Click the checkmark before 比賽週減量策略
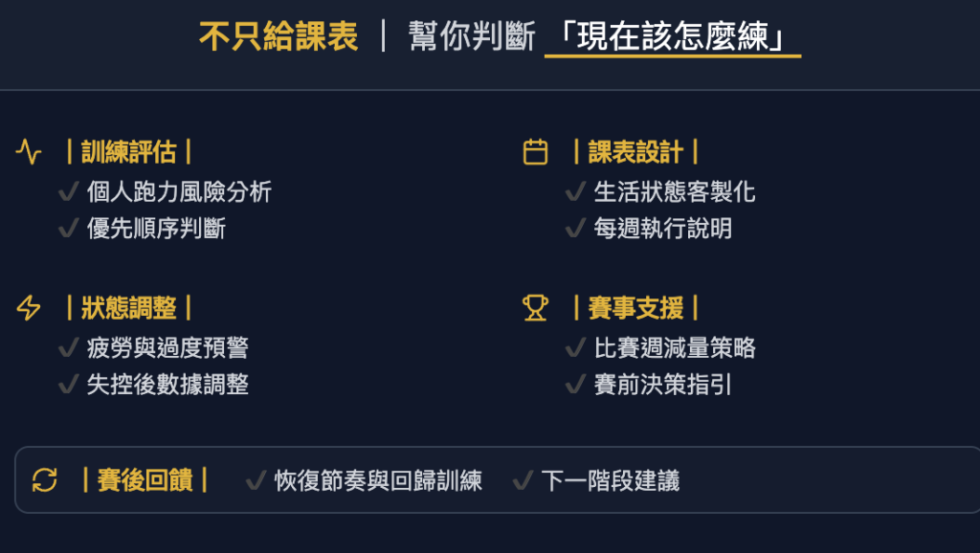Image resolution: width=980 pixels, height=553 pixels. [x=575, y=348]
